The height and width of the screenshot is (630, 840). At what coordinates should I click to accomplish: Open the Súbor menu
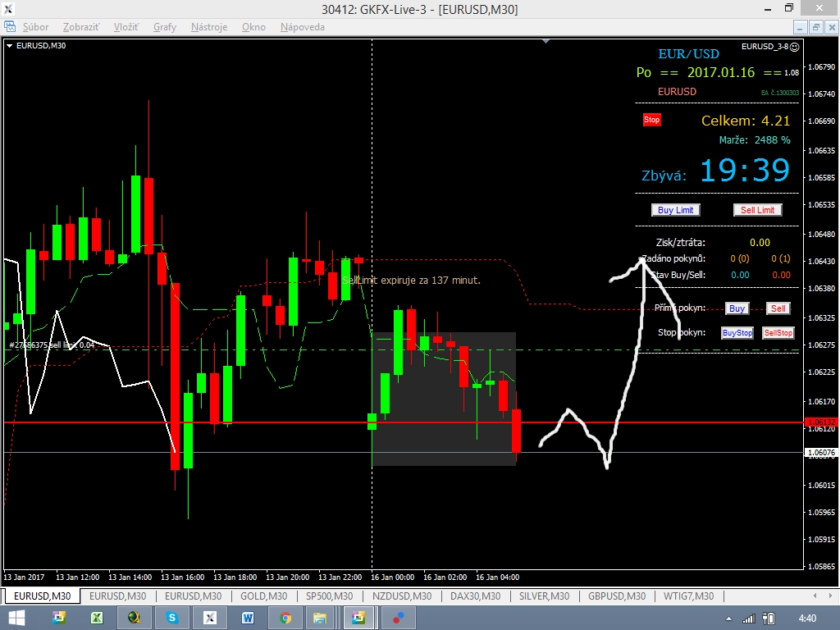click(35, 27)
